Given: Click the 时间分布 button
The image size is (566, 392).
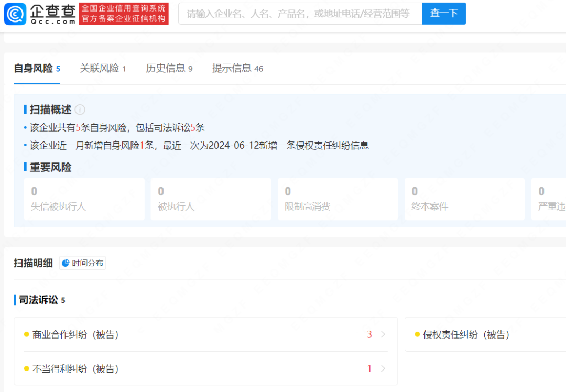Looking at the screenshot, I should (82, 263).
